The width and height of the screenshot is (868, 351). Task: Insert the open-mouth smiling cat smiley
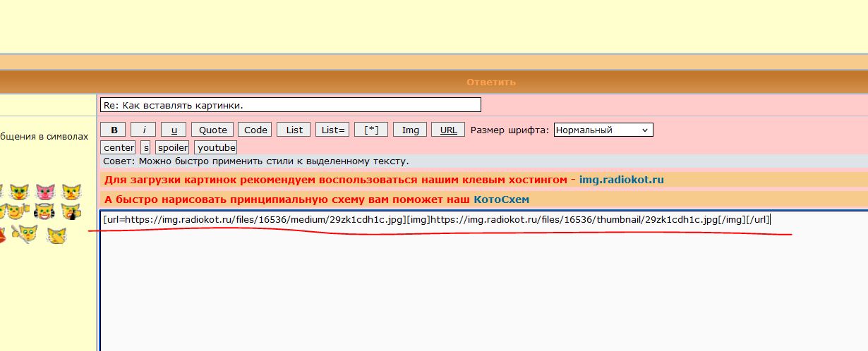[x=19, y=192]
